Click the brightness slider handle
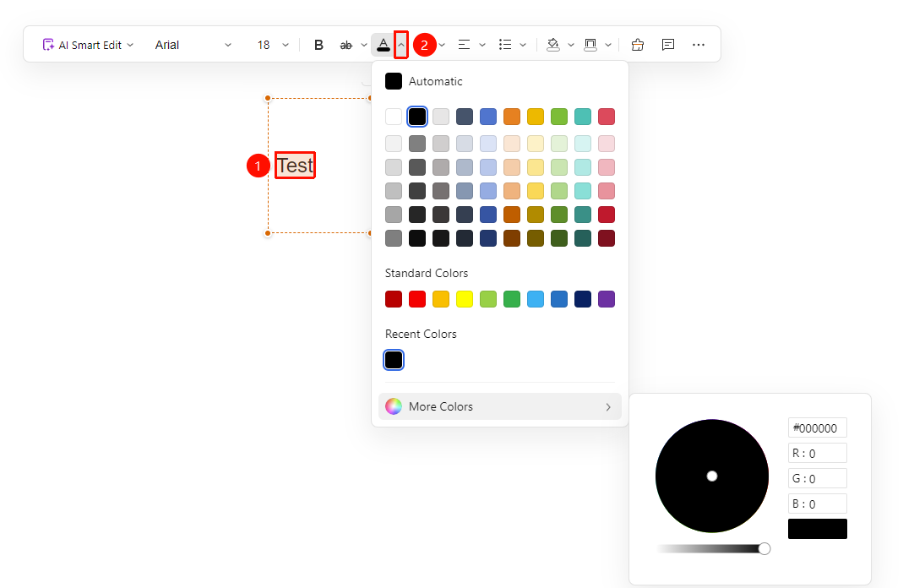914x588 pixels. pyautogui.click(x=764, y=548)
